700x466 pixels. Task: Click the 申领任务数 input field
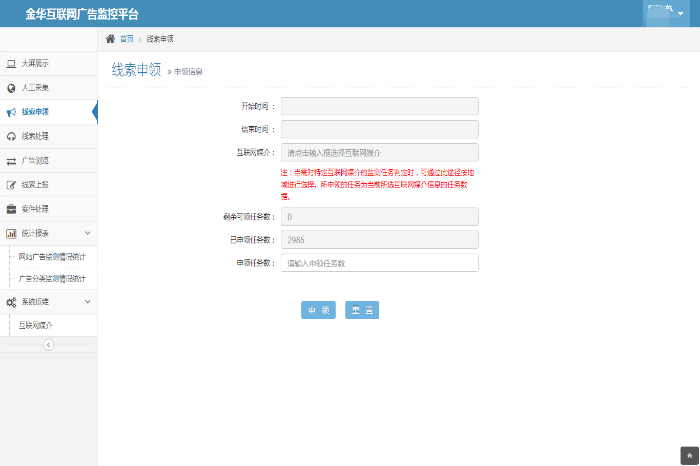point(379,263)
